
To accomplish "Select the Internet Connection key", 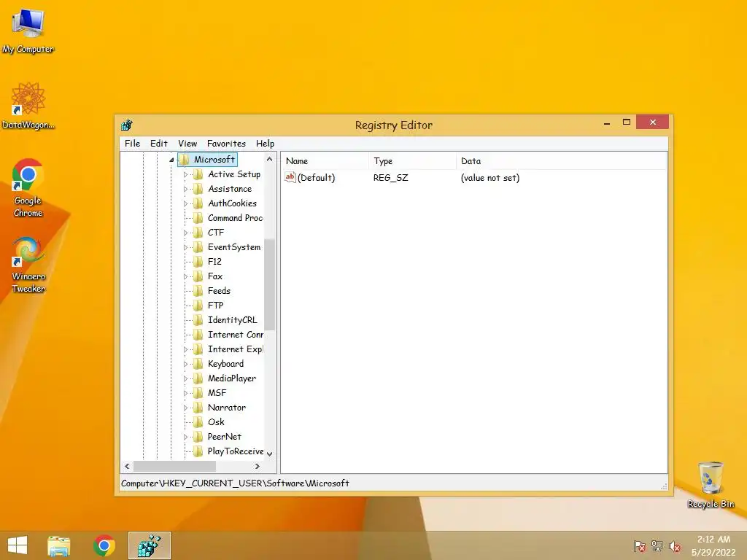I will pos(235,335).
